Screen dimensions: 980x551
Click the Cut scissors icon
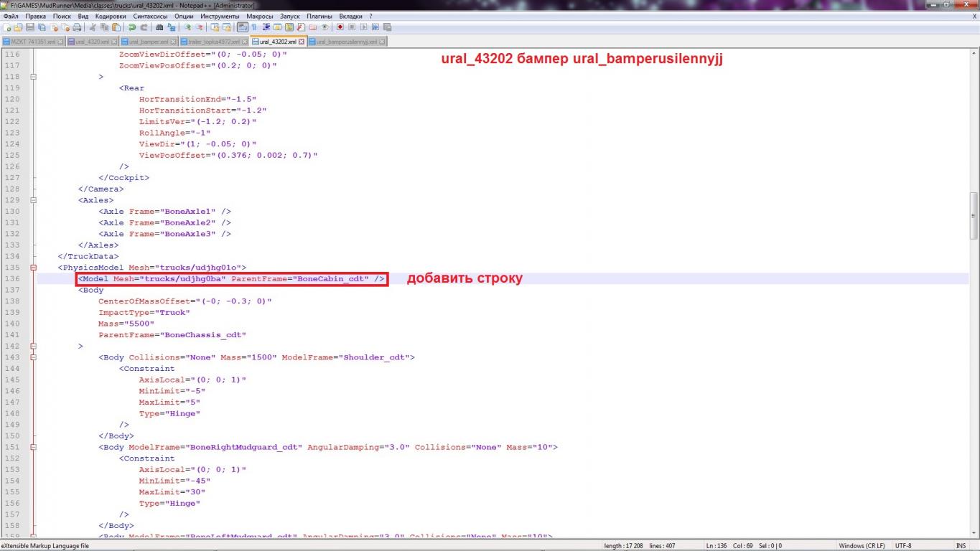point(93,27)
